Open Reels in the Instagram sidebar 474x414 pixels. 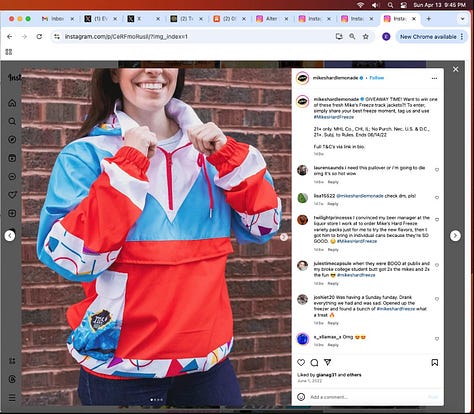point(12,158)
